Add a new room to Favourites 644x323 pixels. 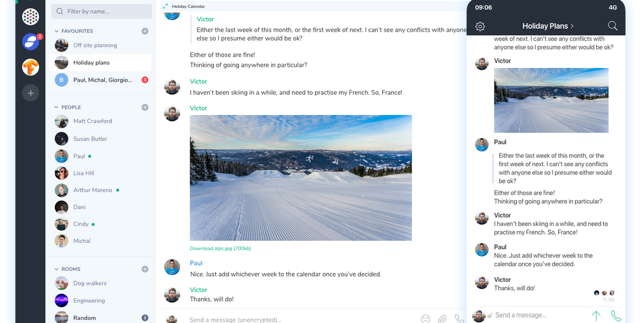click(x=145, y=31)
